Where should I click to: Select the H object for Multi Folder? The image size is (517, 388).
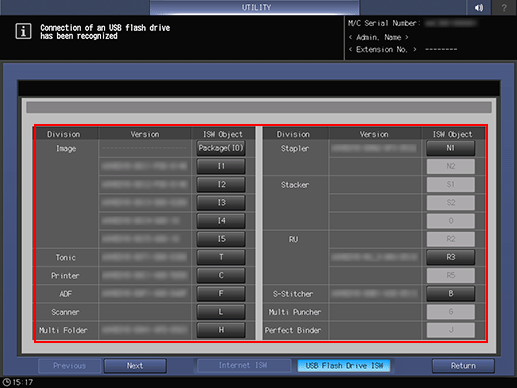pyautogui.click(x=221, y=330)
